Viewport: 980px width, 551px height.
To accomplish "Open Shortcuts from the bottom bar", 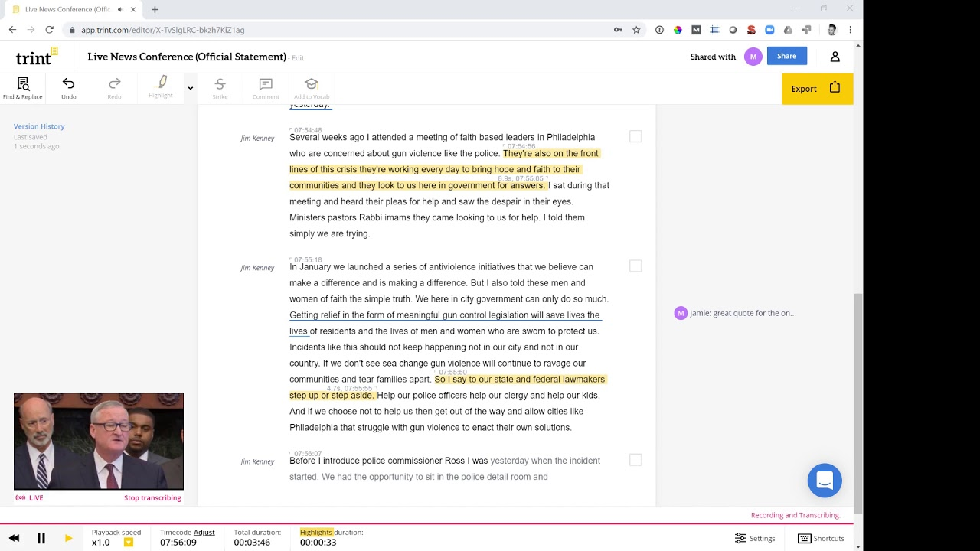I will [821, 539].
